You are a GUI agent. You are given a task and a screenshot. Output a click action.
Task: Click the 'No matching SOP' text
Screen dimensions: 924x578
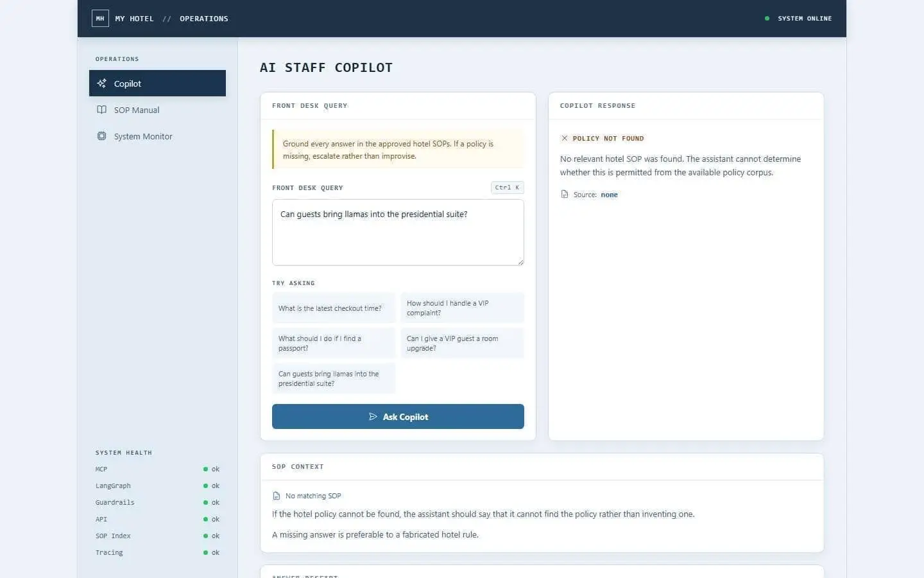pyautogui.click(x=313, y=496)
